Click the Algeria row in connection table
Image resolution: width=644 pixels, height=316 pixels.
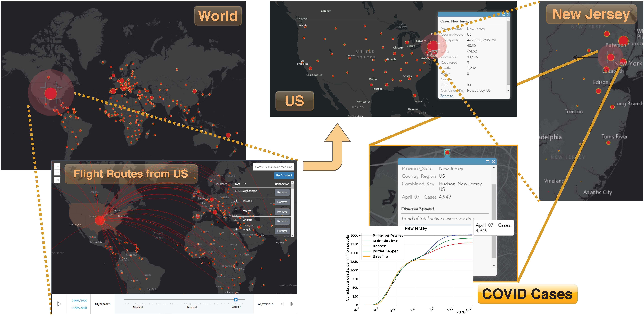coord(262,212)
